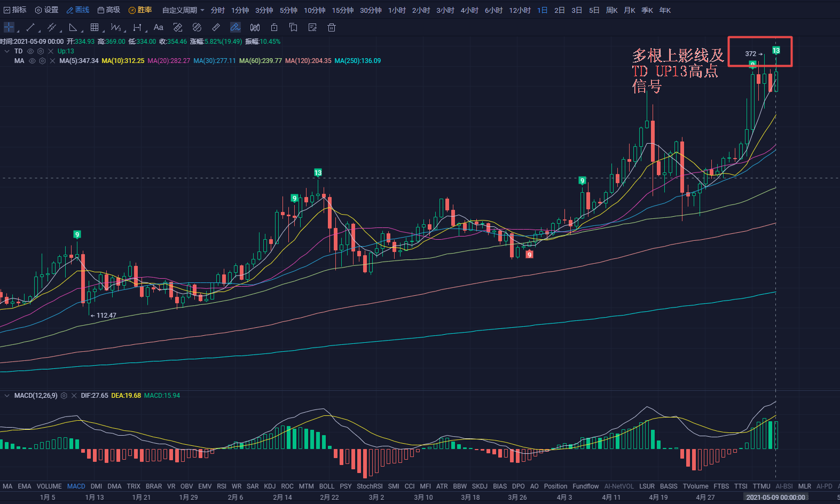Open MACD indicator settings gear
Viewport: 840px width, 504px height.
(x=64, y=396)
